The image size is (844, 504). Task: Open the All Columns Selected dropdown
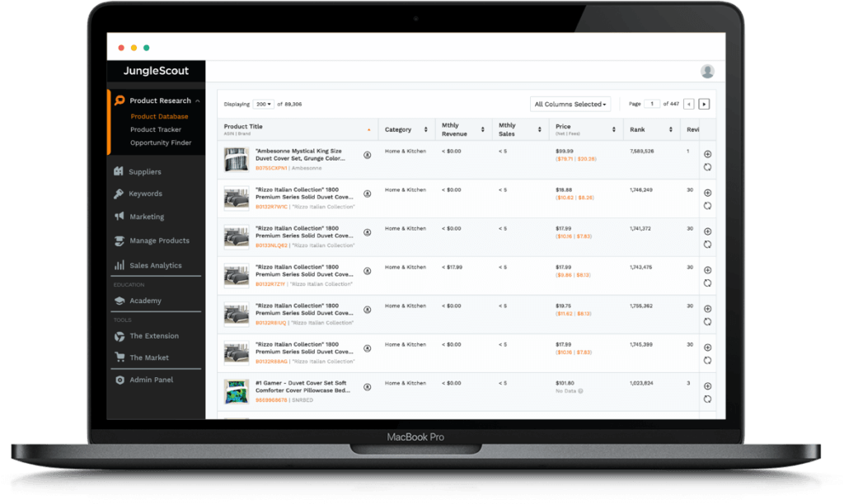pos(570,105)
